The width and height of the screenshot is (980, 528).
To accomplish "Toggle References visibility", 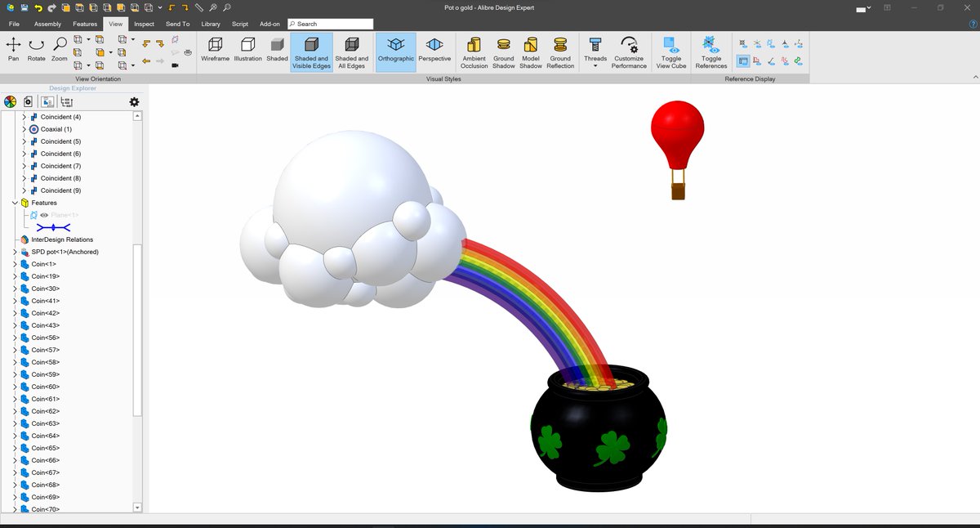I will [x=711, y=51].
